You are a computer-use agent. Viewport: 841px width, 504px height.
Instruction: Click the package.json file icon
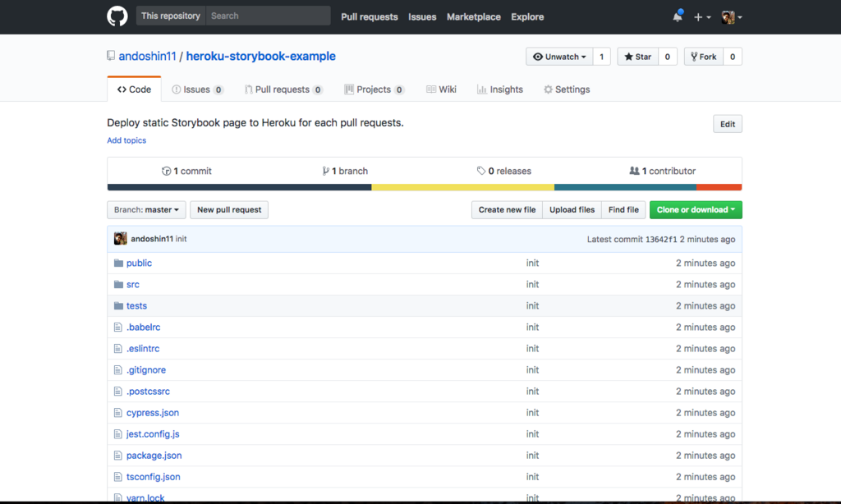tap(118, 456)
